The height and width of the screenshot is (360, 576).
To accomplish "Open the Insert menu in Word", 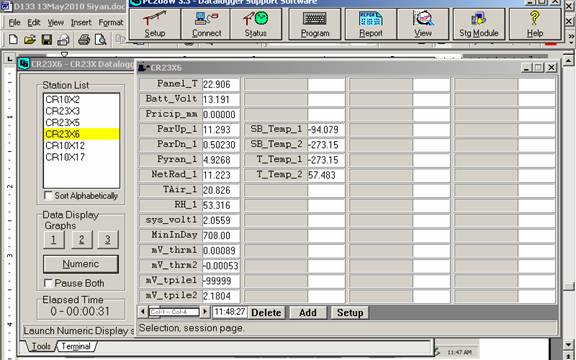I will click(x=81, y=23).
